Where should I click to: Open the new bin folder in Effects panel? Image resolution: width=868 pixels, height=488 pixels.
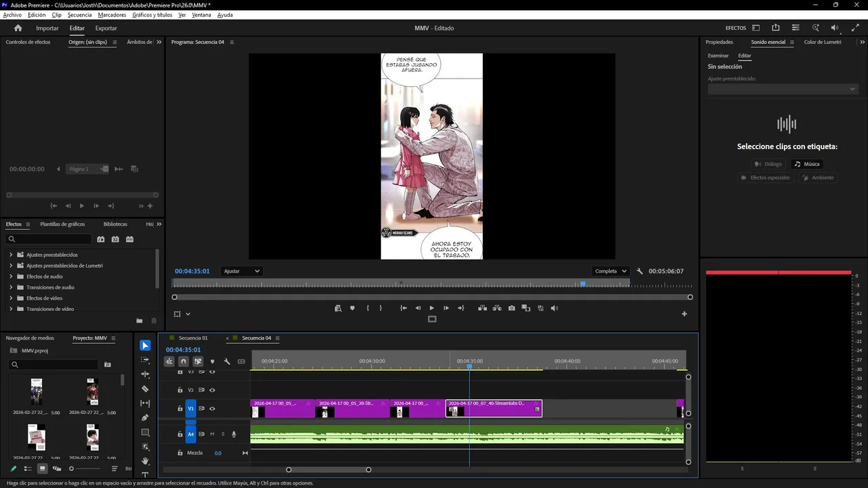140,321
